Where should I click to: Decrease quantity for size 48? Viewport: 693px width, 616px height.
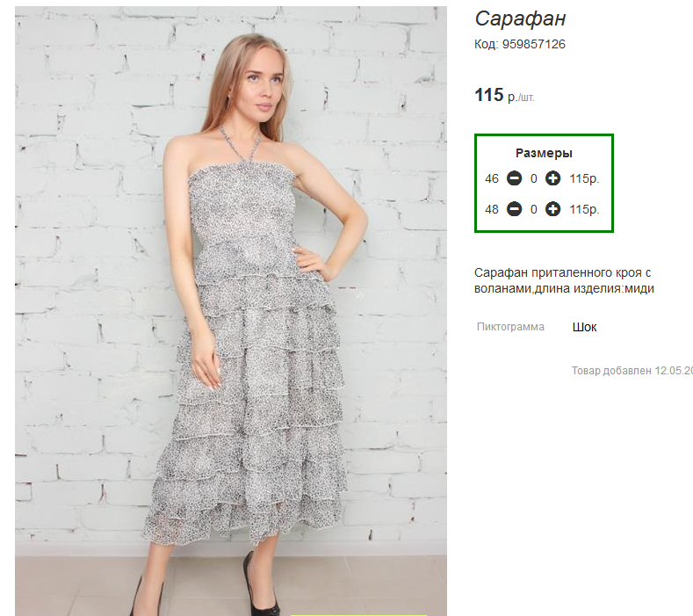[514, 209]
